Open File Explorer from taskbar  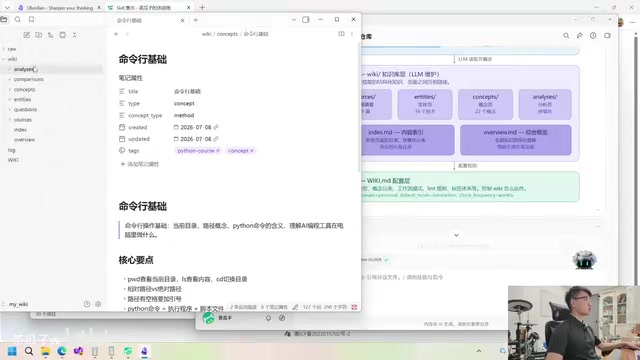click(45, 351)
